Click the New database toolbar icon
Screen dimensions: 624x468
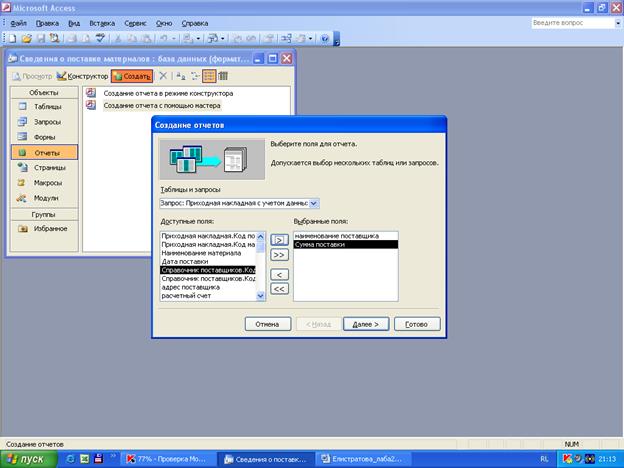pos(12,38)
